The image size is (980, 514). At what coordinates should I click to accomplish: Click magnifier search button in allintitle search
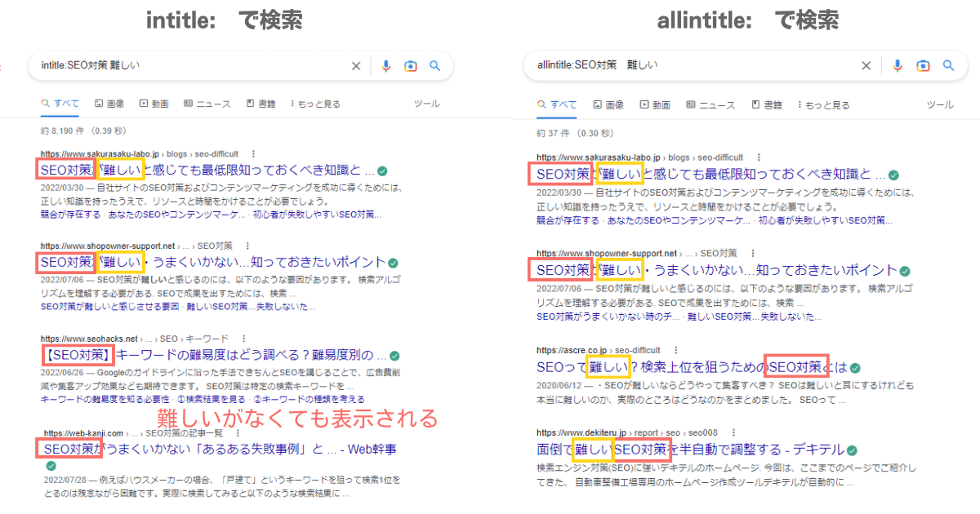coord(948,66)
